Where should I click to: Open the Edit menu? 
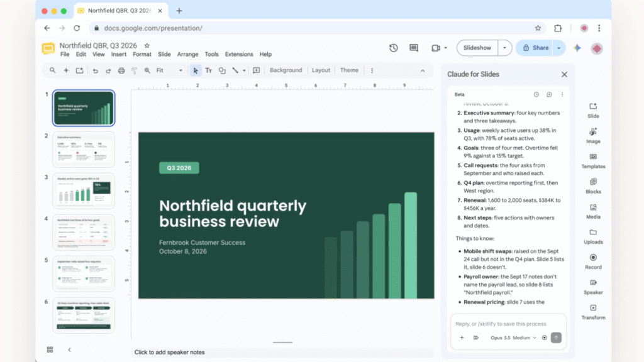[x=81, y=54]
